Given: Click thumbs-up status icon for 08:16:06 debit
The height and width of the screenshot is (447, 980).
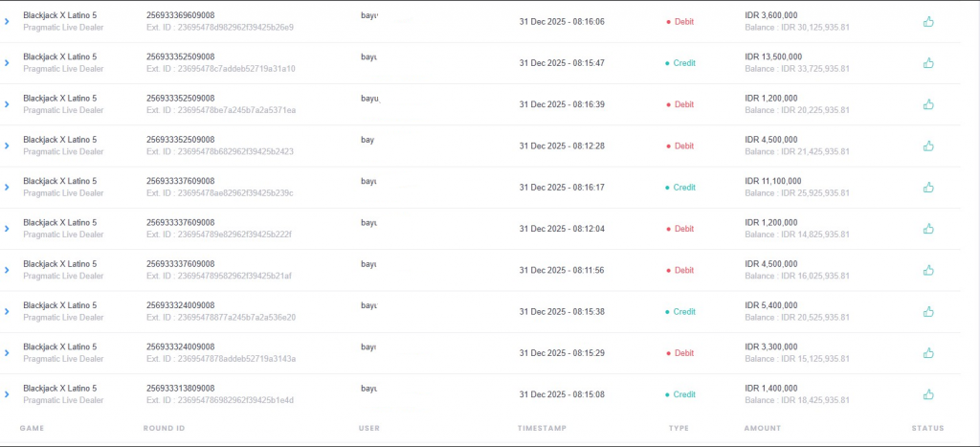Looking at the screenshot, I should coord(927,21).
